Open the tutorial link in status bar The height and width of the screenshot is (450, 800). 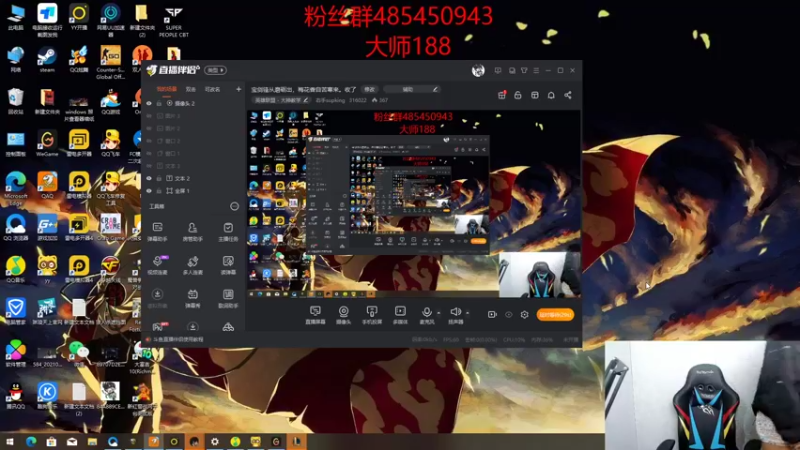coord(179,339)
